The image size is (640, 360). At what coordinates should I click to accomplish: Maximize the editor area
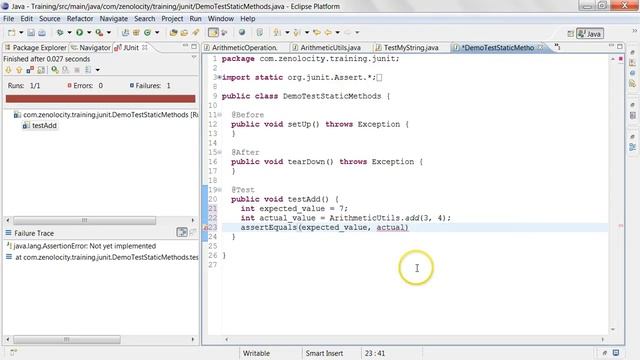620,47
